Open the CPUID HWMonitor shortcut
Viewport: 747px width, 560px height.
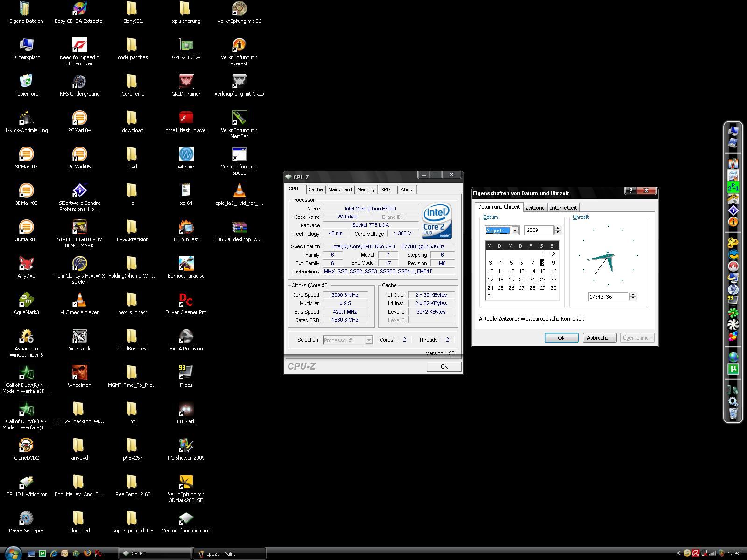tap(26, 485)
